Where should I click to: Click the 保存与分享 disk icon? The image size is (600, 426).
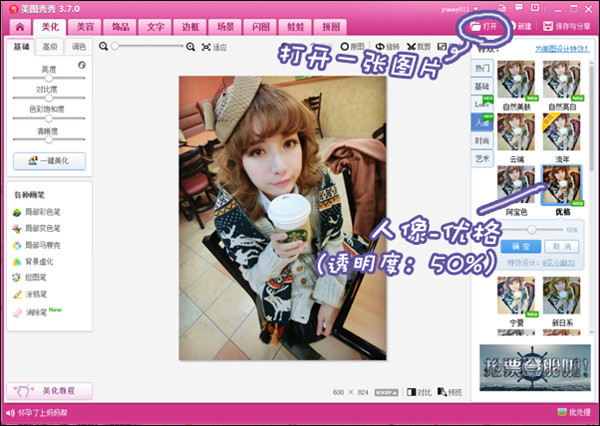[x=548, y=26]
